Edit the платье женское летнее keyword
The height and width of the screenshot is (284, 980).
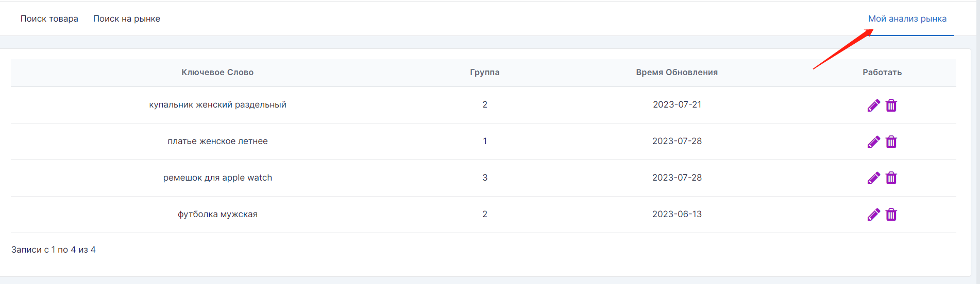[x=873, y=142]
